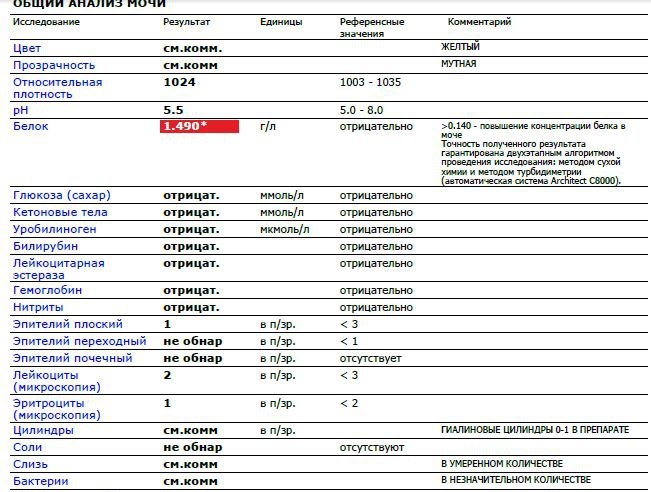Select 'не обнар' result for Соли
651x492 pixels.
(193, 447)
